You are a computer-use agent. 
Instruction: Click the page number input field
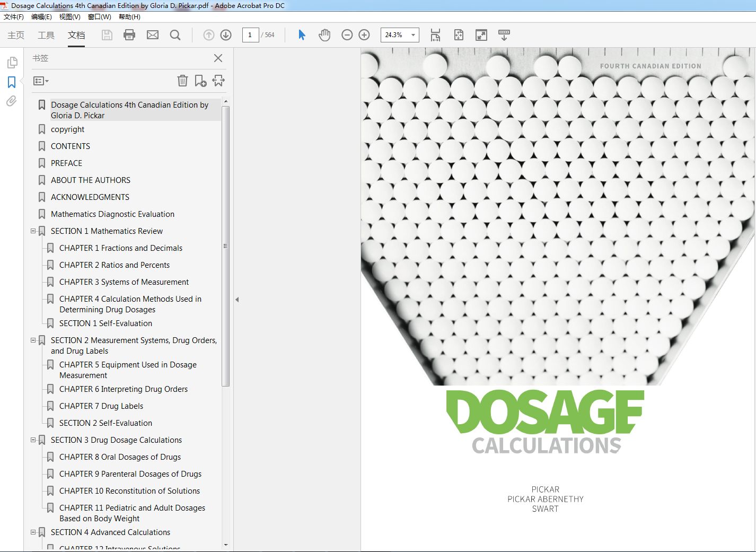click(250, 35)
